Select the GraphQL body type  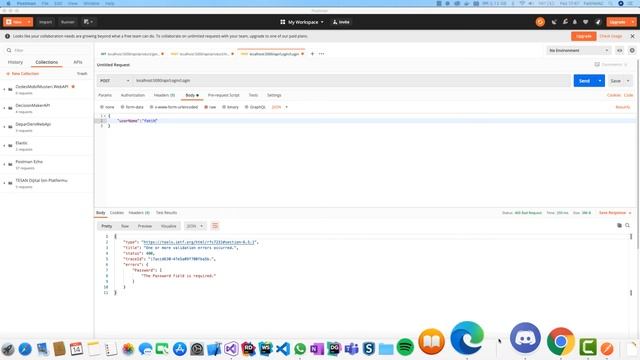[256, 107]
